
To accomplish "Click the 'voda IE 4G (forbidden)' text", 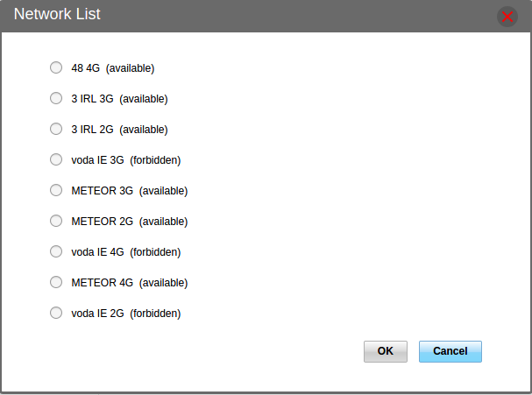I will [x=125, y=251].
